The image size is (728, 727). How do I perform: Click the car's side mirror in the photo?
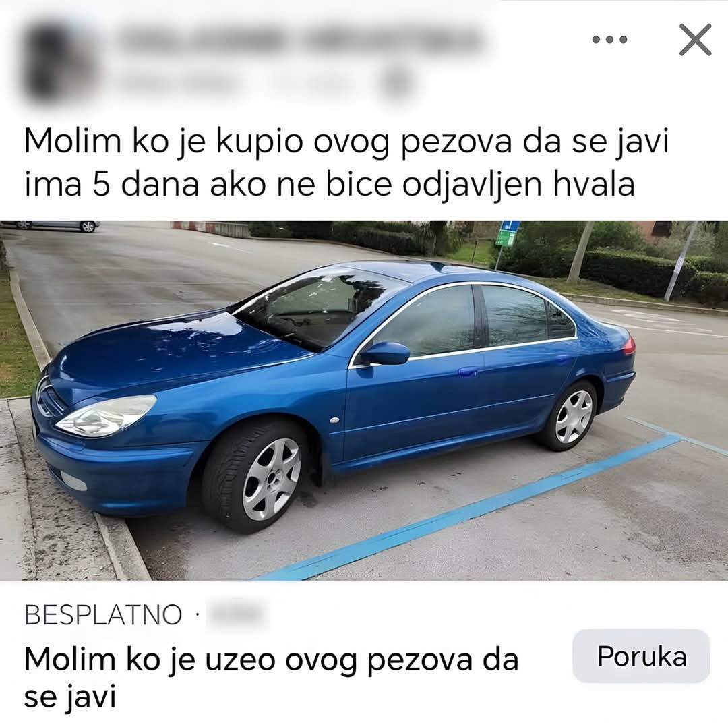[384, 353]
